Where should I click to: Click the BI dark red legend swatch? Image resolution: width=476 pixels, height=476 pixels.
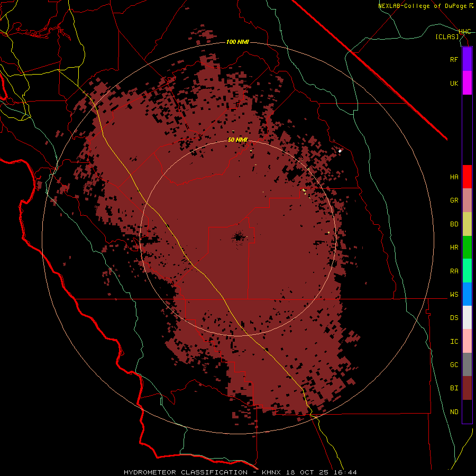(467, 388)
